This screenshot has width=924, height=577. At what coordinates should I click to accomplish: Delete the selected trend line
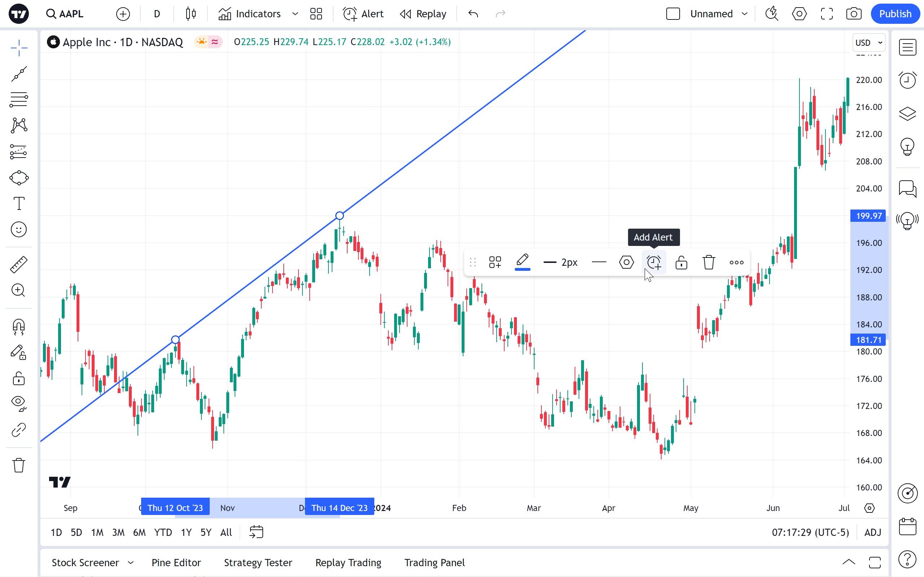point(709,263)
